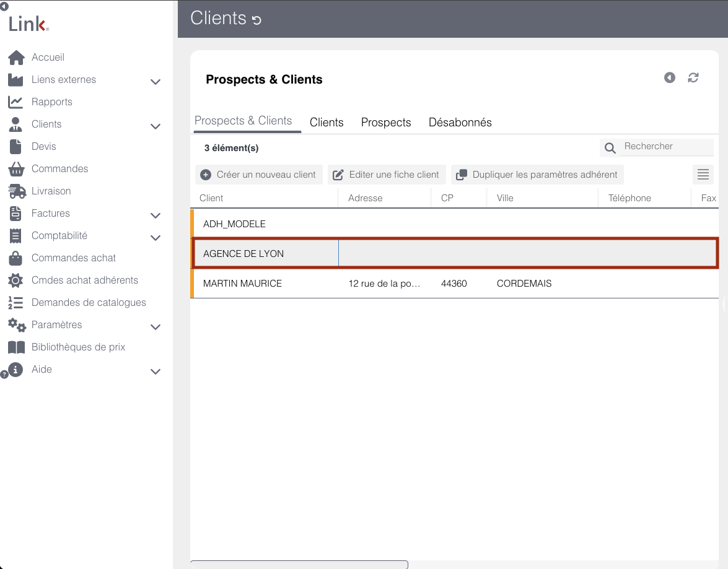Expand the Aide submenu chevron
This screenshot has height=569, width=728.
pyautogui.click(x=156, y=371)
